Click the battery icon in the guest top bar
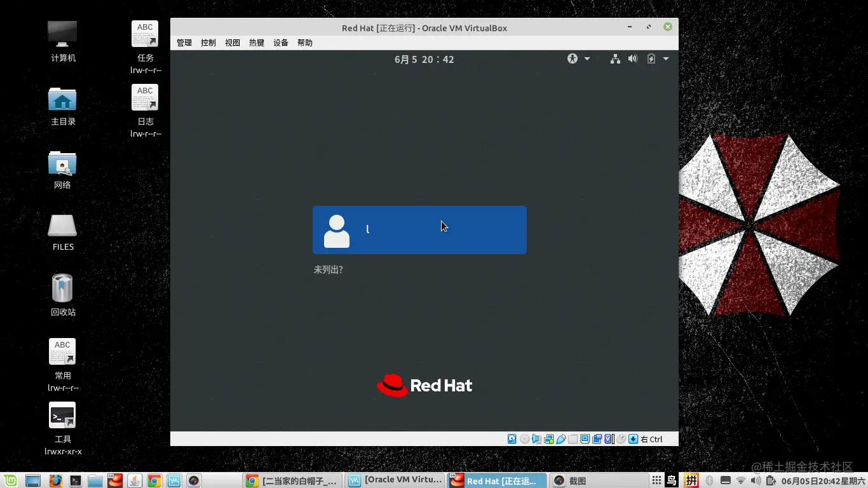 651,59
